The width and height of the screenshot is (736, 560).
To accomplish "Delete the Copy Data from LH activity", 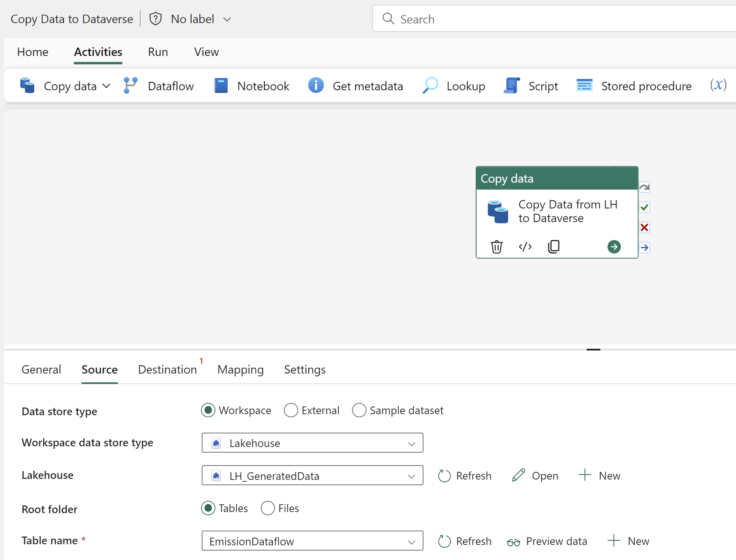I will tap(496, 246).
